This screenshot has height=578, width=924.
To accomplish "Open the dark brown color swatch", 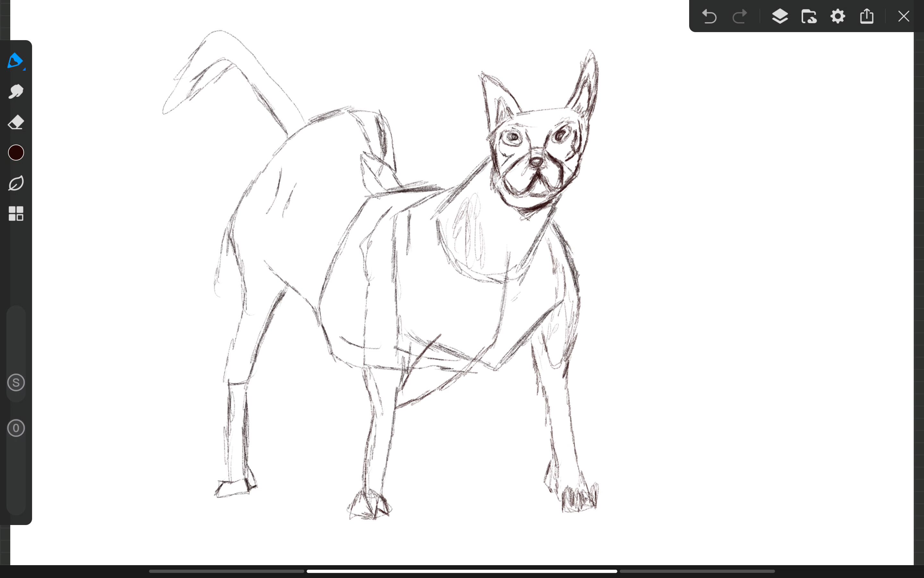I will (x=16, y=153).
